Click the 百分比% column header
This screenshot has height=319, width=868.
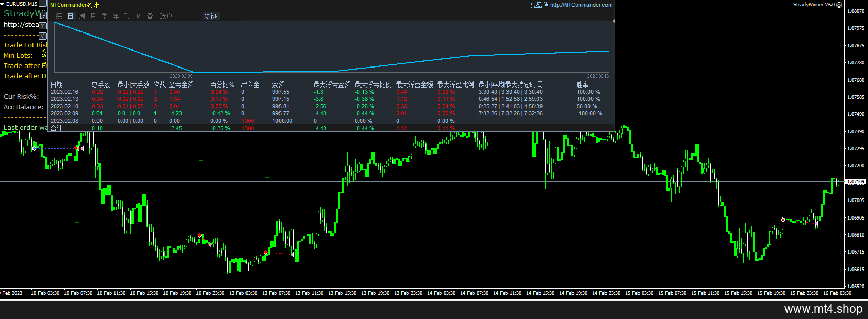[222, 85]
